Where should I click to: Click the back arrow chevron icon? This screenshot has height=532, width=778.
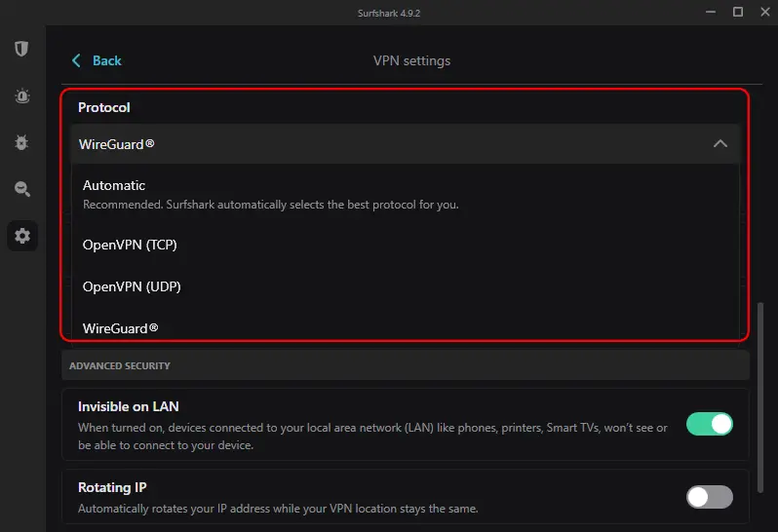coord(76,60)
